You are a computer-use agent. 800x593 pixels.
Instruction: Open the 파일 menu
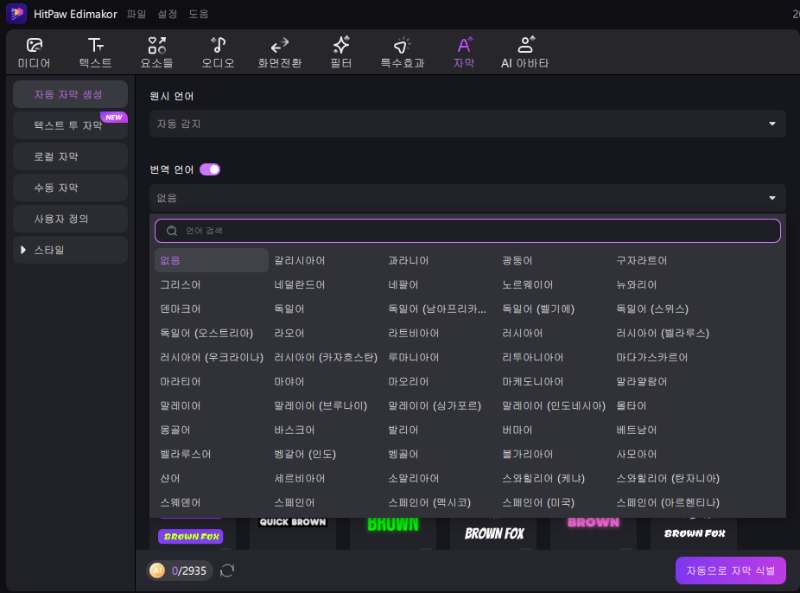pyautogui.click(x=136, y=14)
